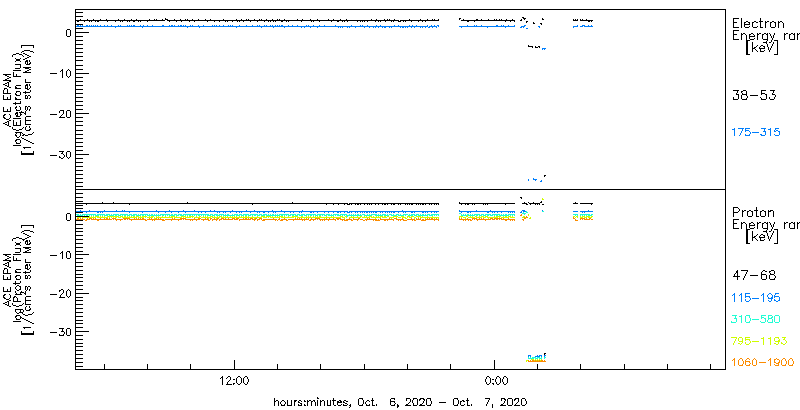Click the proton panel -30 tick label

click(60, 331)
